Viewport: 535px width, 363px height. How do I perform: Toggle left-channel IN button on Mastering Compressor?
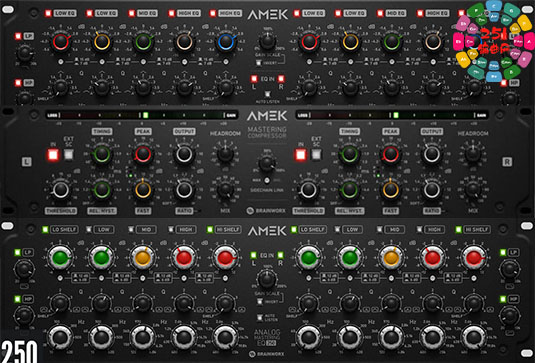[x=53, y=155]
